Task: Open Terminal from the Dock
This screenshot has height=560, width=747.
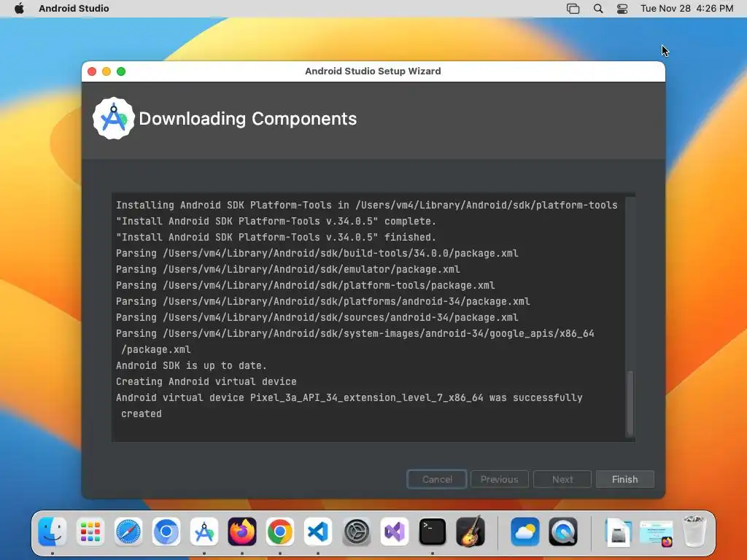Action: coord(432,531)
